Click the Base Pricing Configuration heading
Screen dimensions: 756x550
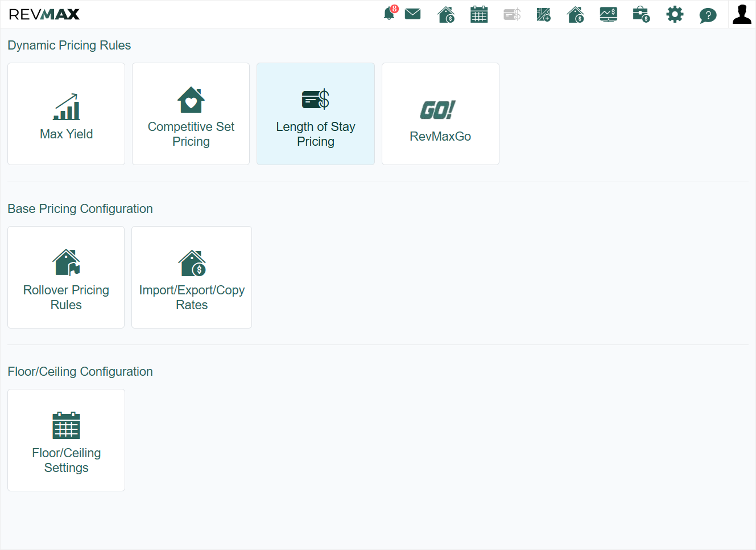(x=80, y=209)
